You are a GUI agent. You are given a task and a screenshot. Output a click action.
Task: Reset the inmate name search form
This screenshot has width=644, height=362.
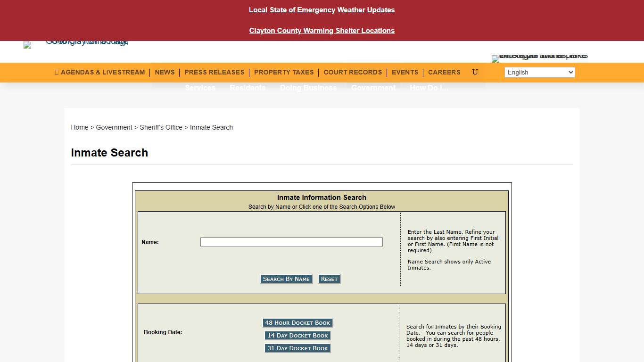pyautogui.click(x=329, y=279)
